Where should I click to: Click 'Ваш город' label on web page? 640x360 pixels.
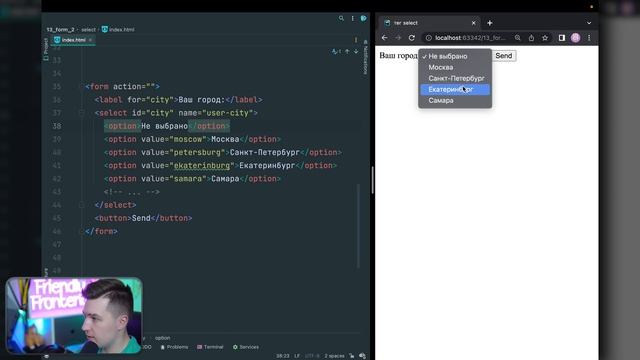pos(398,56)
